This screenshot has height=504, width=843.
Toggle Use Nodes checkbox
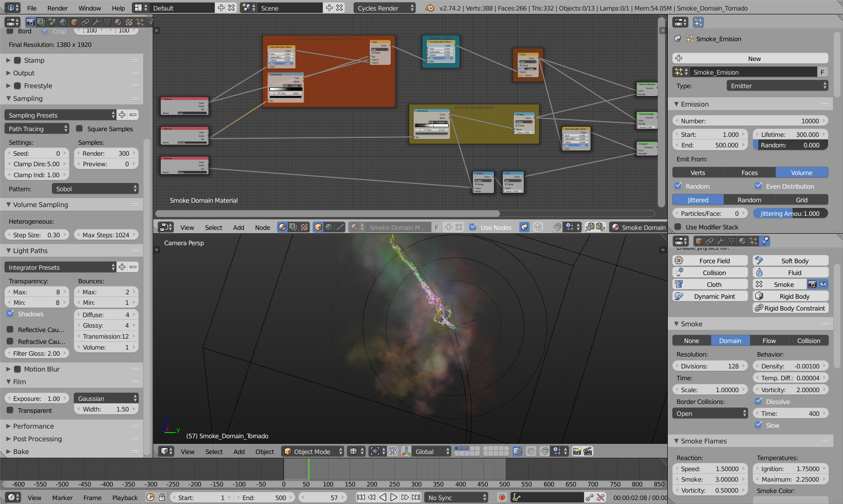click(x=473, y=227)
